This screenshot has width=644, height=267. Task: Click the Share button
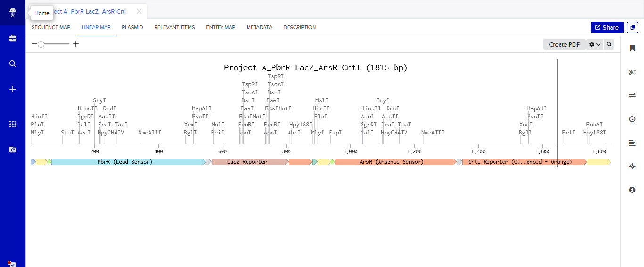[x=607, y=27]
